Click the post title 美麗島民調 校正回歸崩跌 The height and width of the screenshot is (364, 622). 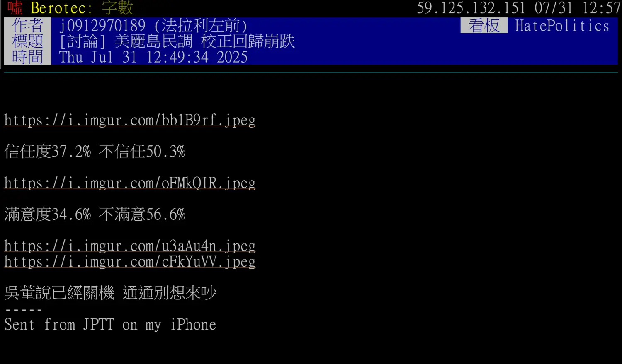click(x=204, y=41)
